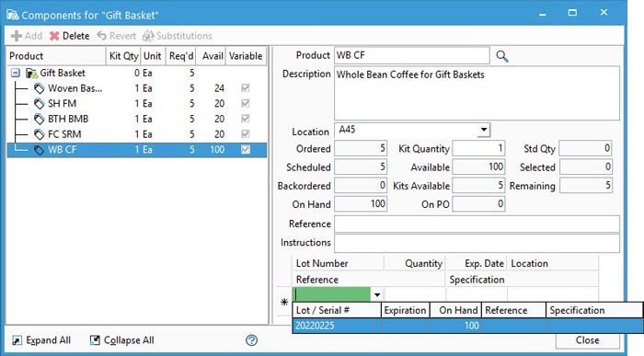Toggle Variable checkbox for BTH BMB
Screen dimensions: 644x356
click(246, 119)
